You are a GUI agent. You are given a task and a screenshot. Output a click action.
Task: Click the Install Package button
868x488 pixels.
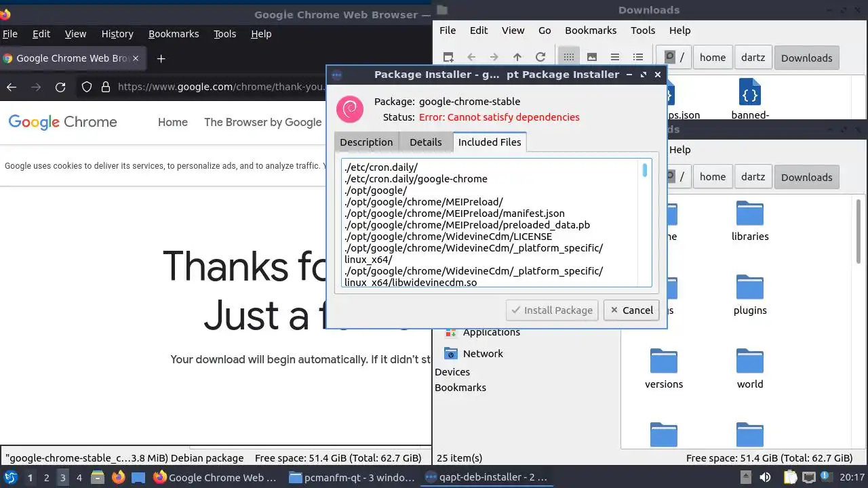552,310
